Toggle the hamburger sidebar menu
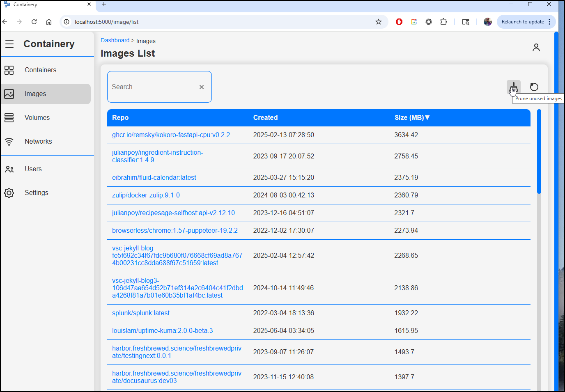This screenshot has width=565, height=392. point(9,44)
